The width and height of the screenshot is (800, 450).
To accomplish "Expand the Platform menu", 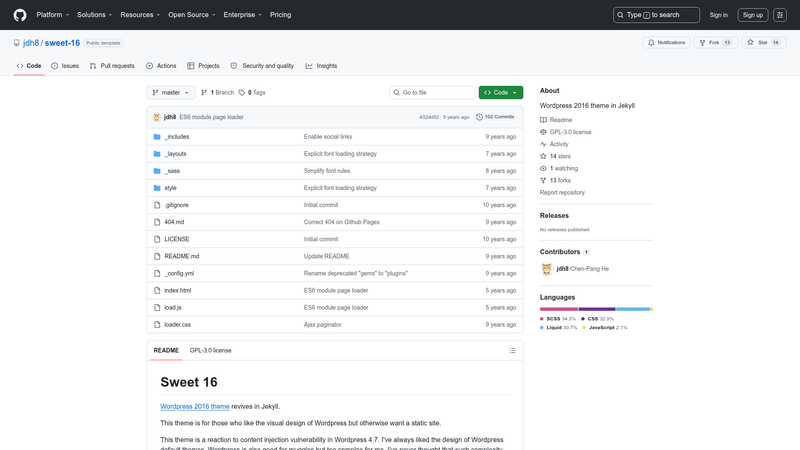I will point(53,15).
